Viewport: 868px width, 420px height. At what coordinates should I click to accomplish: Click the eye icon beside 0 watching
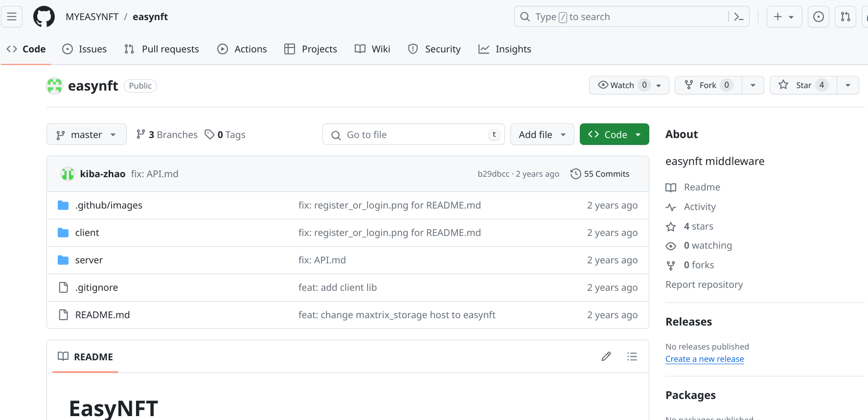(671, 246)
